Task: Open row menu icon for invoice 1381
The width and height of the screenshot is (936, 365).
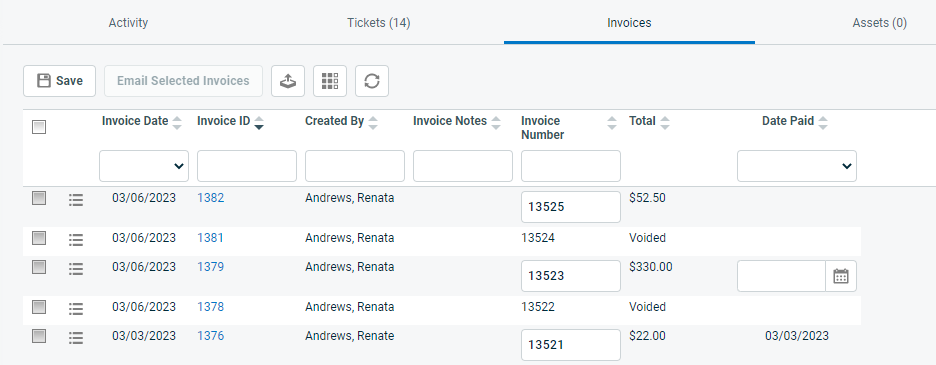Action: click(x=76, y=240)
